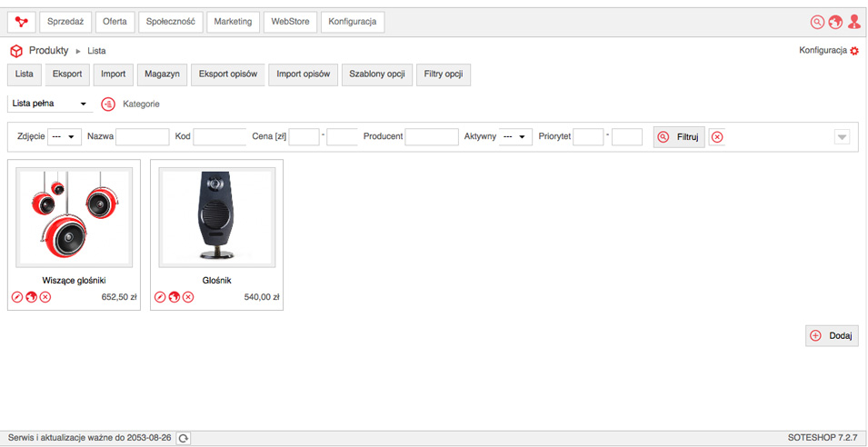Click the refresh icon in status bar
Image resolution: width=868 pixels, height=447 pixels.
[x=184, y=438]
